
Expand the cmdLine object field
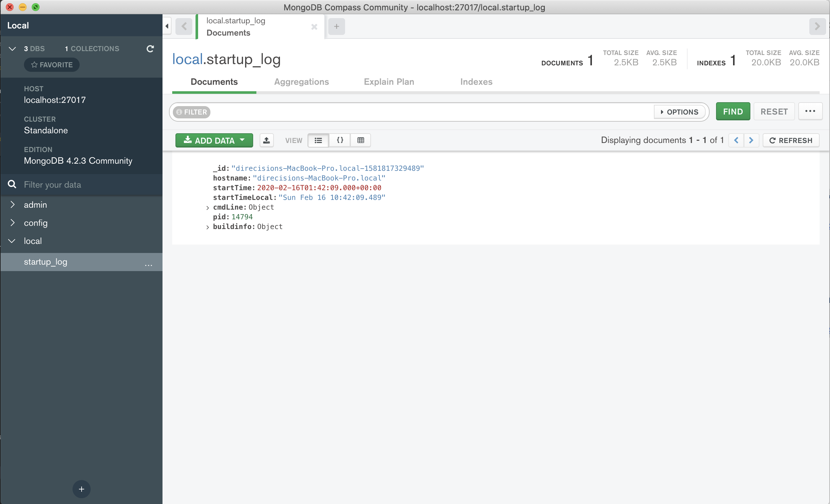[x=207, y=208]
